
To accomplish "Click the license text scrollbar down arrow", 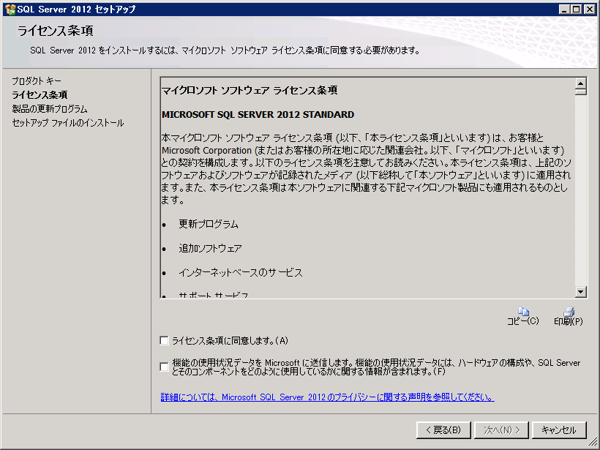I will pos(580,292).
